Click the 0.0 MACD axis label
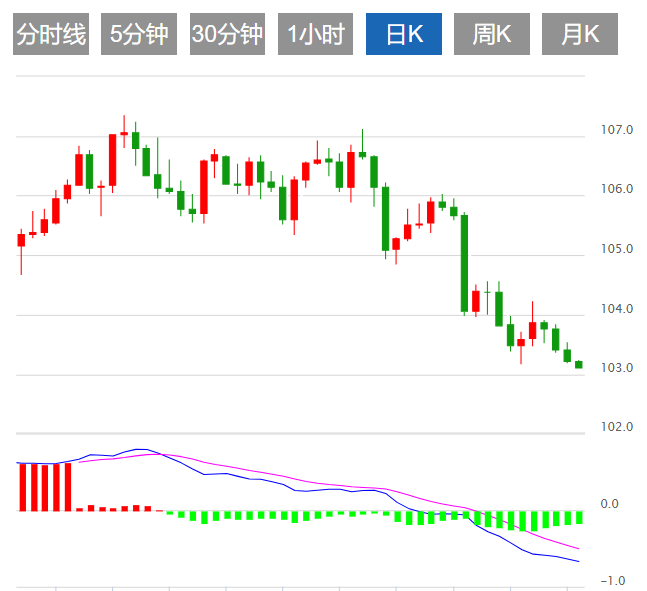 (x=611, y=504)
